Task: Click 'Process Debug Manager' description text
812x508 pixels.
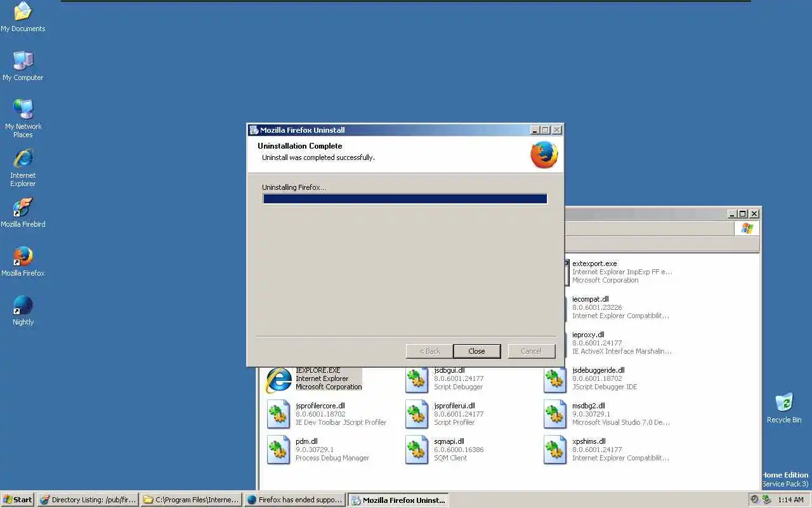Action: (332, 458)
